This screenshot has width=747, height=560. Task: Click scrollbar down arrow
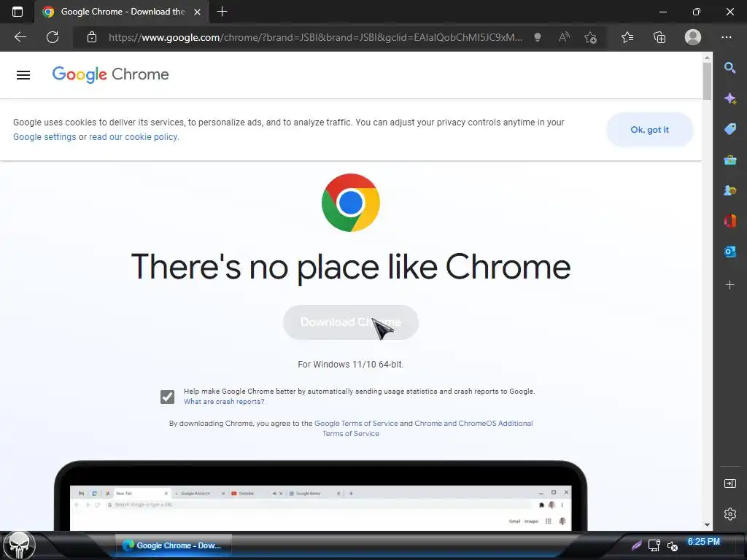tap(707, 525)
